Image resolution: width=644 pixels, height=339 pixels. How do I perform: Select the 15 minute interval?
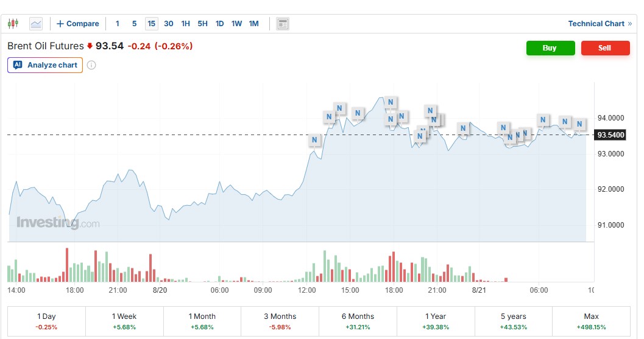coord(152,24)
